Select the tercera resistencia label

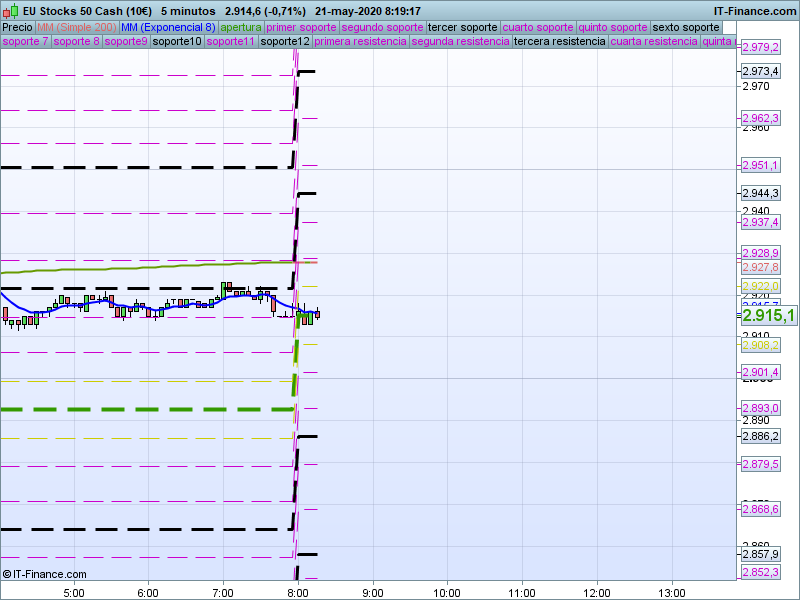pos(559,42)
